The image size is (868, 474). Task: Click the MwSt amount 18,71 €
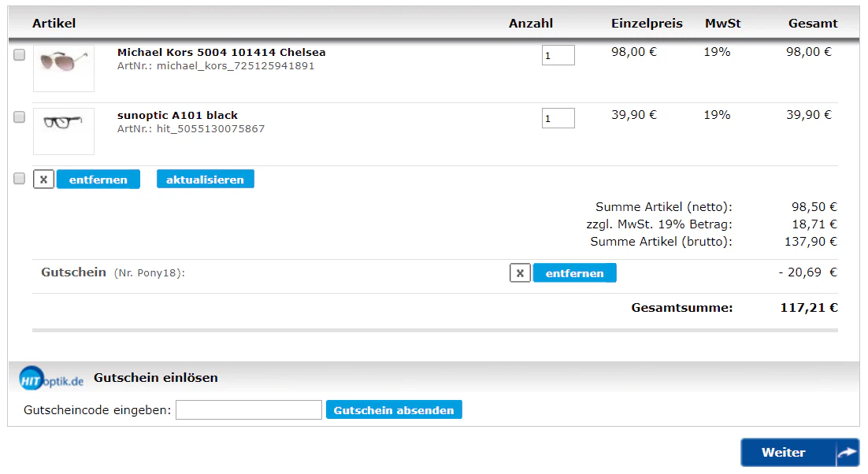pos(815,224)
